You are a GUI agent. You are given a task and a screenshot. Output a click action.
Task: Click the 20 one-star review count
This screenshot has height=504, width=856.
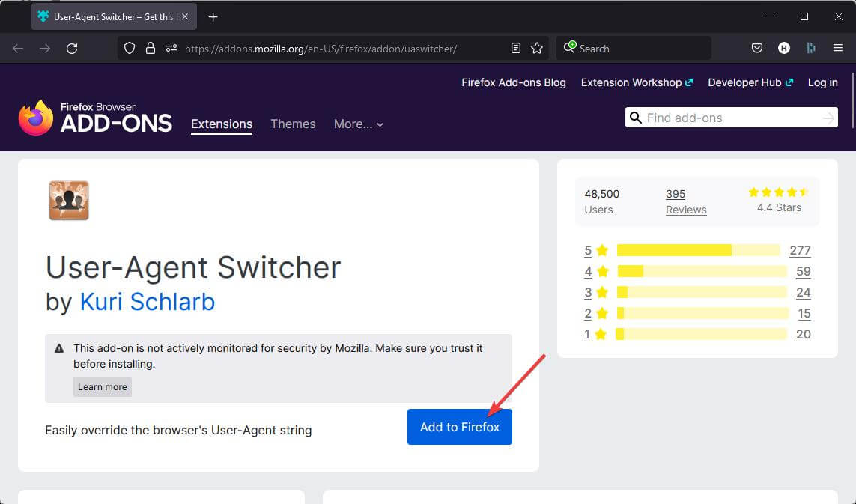pyautogui.click(x=803, y=334)
